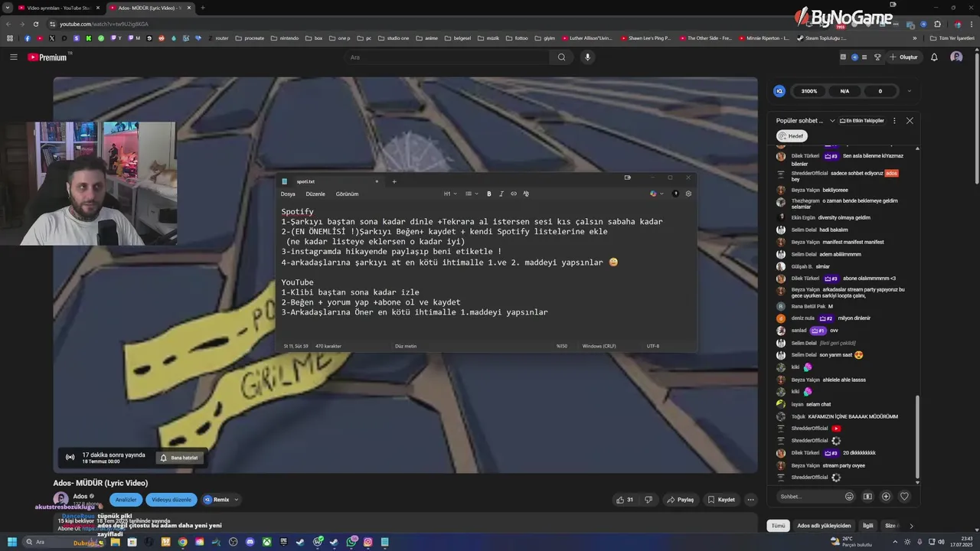Select the 'Tümü' filter chip
This screenshot has height=551, width=980.
[x=778, y=526]
